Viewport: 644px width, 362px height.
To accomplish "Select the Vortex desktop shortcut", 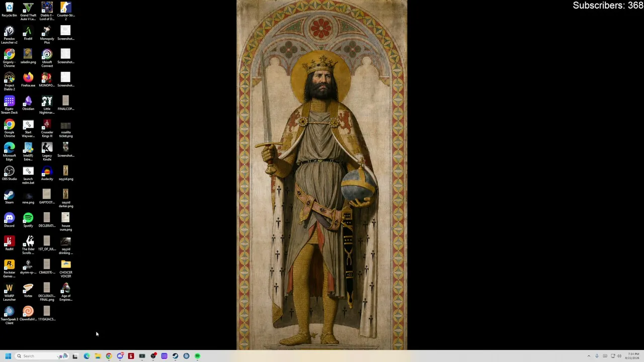I will click(28, 290).
